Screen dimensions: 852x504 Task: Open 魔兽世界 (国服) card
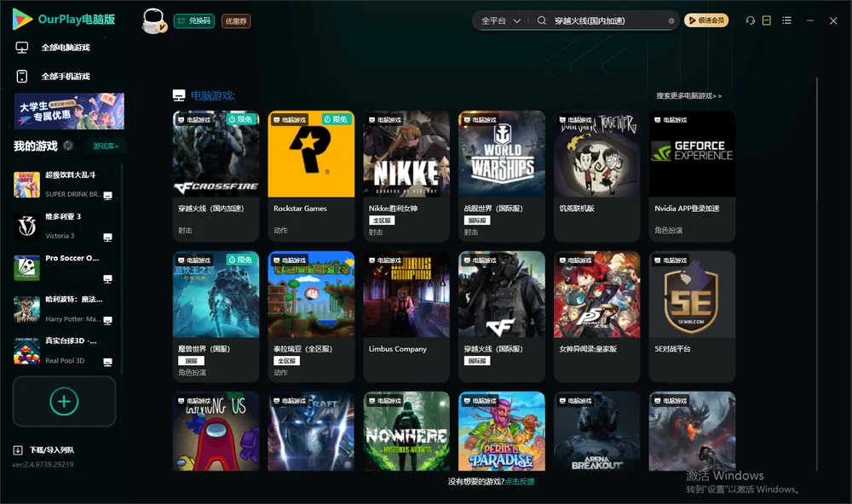coord(216,317)
